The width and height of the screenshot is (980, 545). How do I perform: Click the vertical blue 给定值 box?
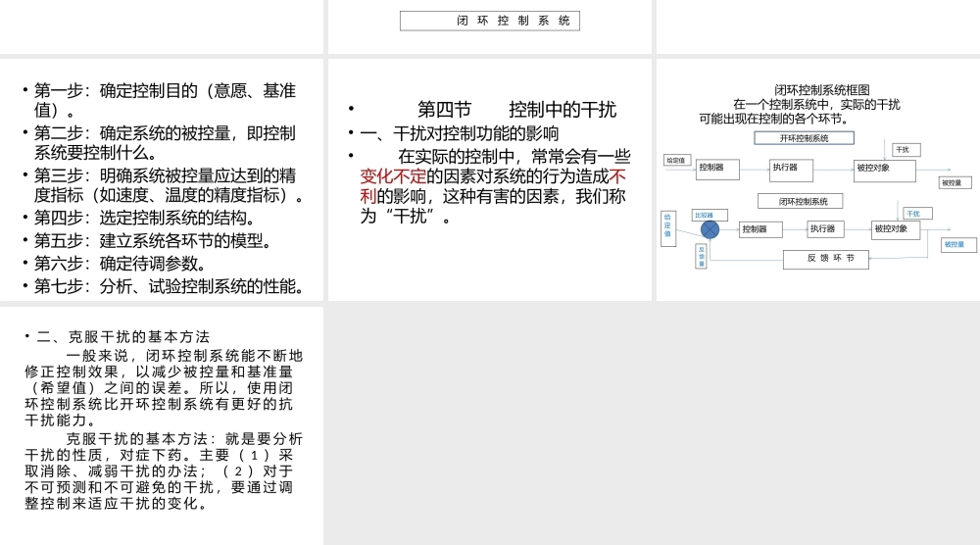(x=668, y=228)
